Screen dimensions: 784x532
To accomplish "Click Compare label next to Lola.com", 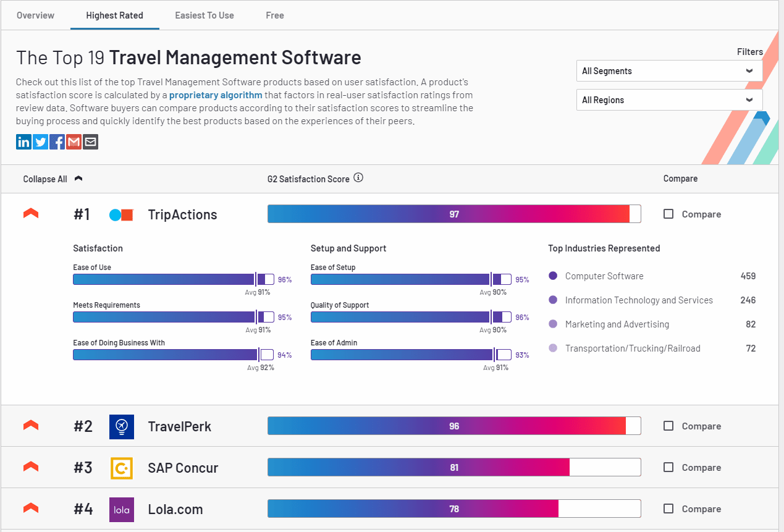I will 701,509.
